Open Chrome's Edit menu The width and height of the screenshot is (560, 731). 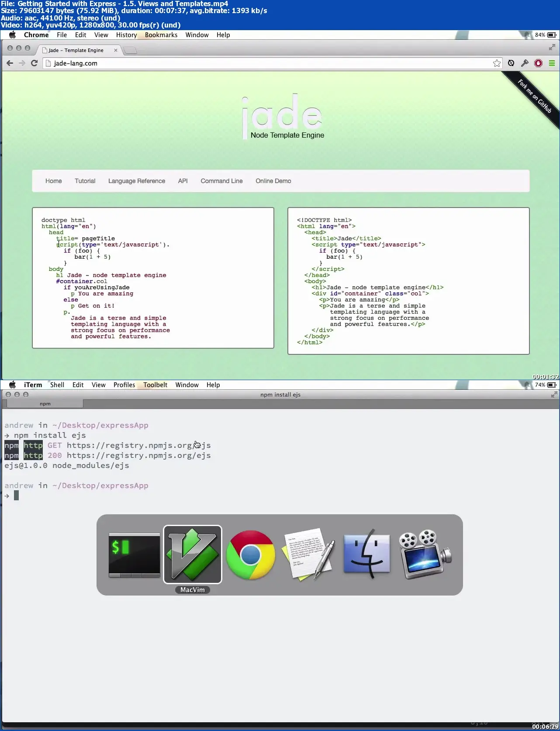pos(80,35)
